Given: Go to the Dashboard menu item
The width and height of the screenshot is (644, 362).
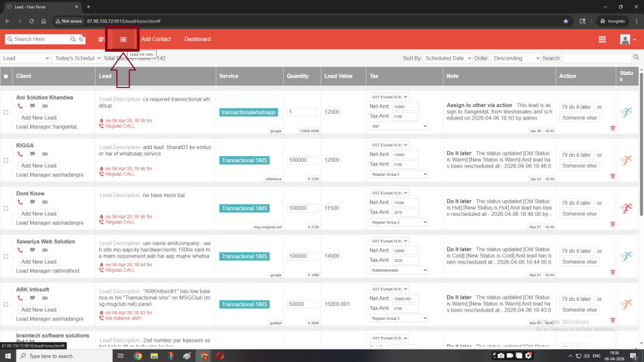Looking at the screenshot, I should 197,39.
